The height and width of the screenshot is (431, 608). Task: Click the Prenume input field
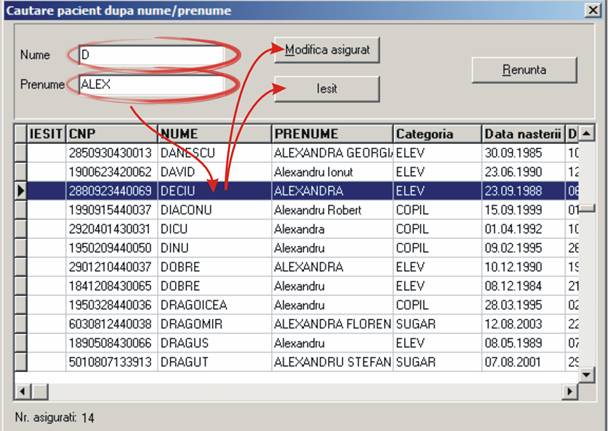[150, 85]
